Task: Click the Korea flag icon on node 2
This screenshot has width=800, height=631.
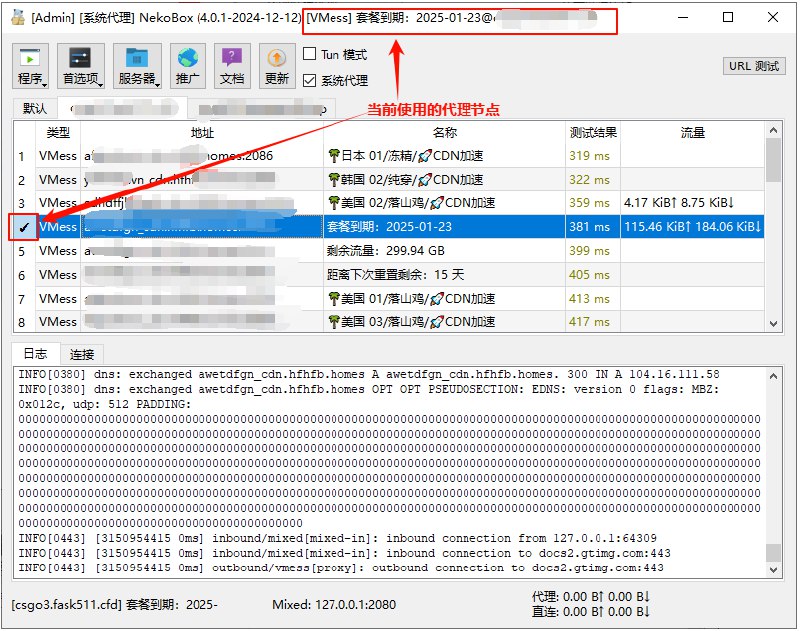Action: (332, 179)
